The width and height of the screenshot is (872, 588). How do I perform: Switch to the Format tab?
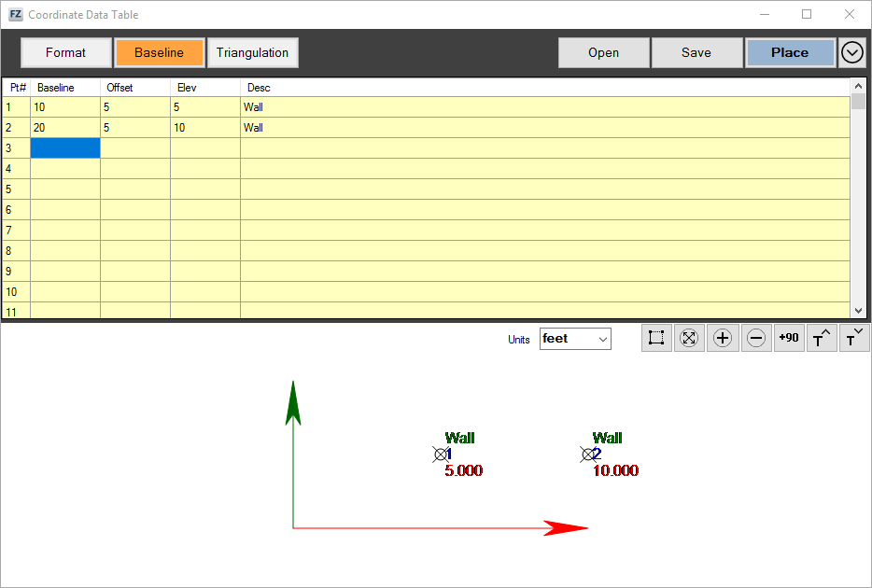(65, 52)
